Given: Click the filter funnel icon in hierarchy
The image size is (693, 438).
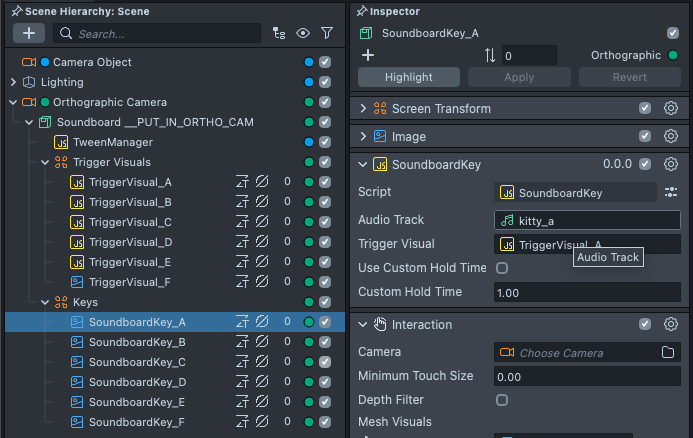Looking at the screenshot, I should click(x=327, y=33).
